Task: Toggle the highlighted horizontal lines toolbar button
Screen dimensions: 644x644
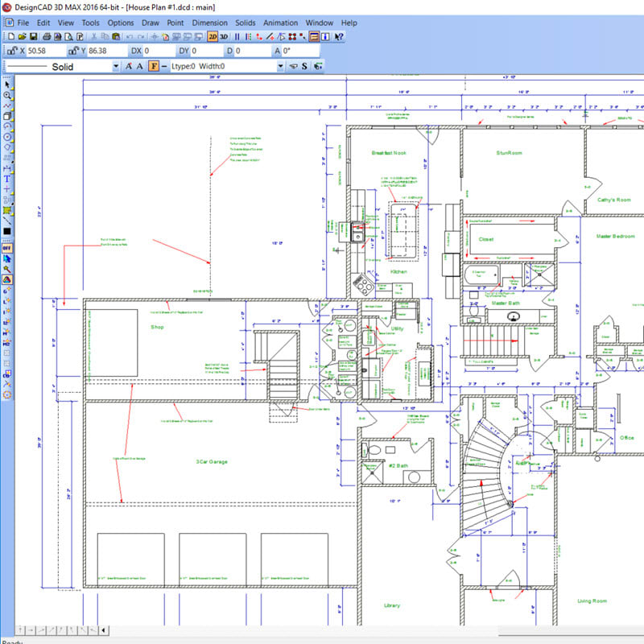Action: coord(314,36)
